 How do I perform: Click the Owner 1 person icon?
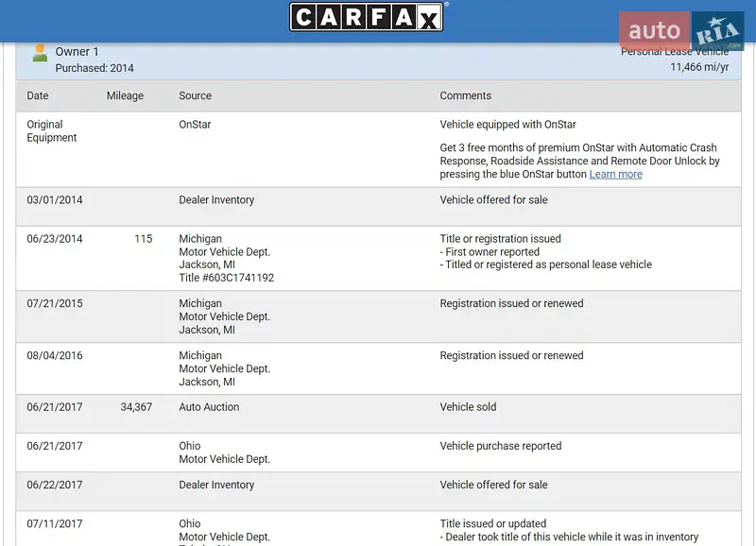[40, 53]
